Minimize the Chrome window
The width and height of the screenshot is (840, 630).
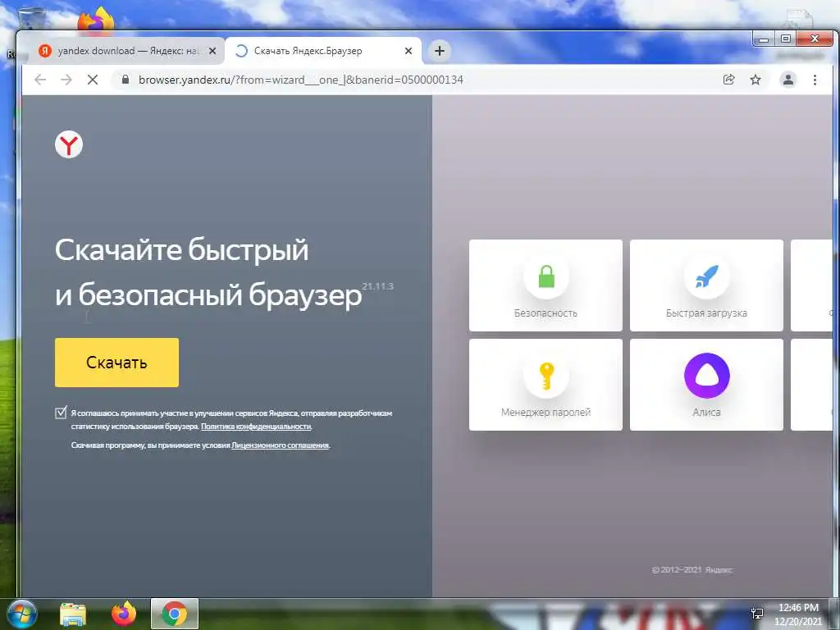tap(764, 39)
